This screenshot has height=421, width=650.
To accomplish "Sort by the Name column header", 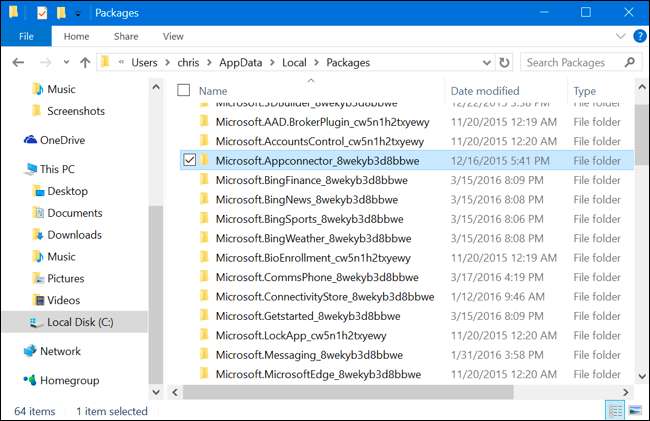I will (x=213, y=91).
